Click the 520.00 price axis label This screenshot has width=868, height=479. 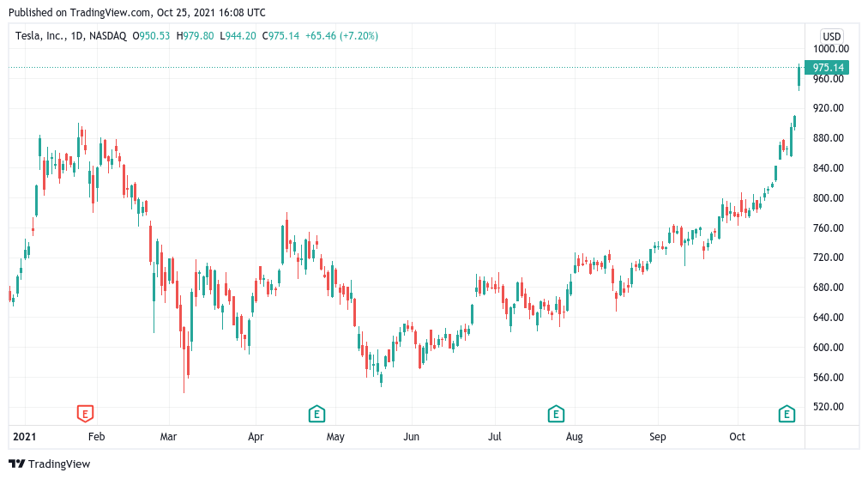[829, 407]
